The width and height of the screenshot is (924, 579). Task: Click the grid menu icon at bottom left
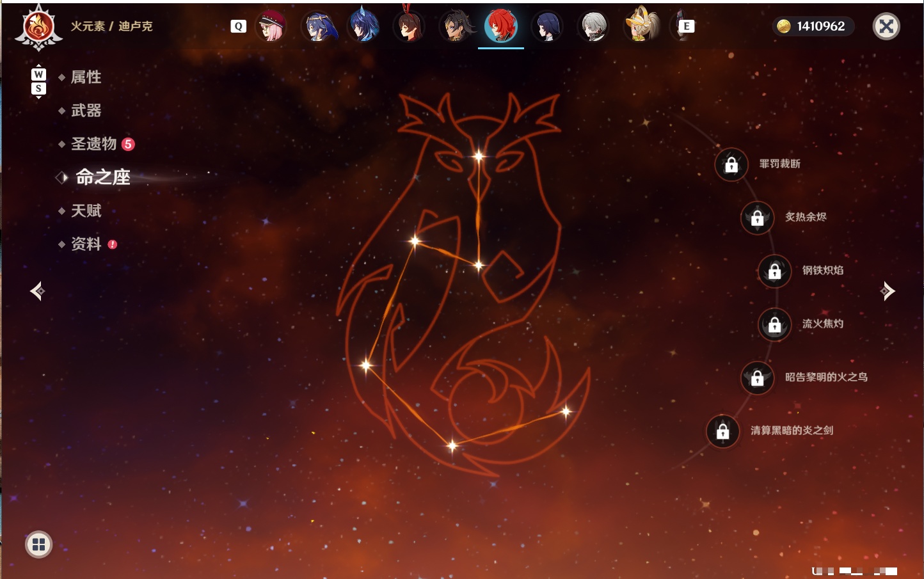[38, 544]
